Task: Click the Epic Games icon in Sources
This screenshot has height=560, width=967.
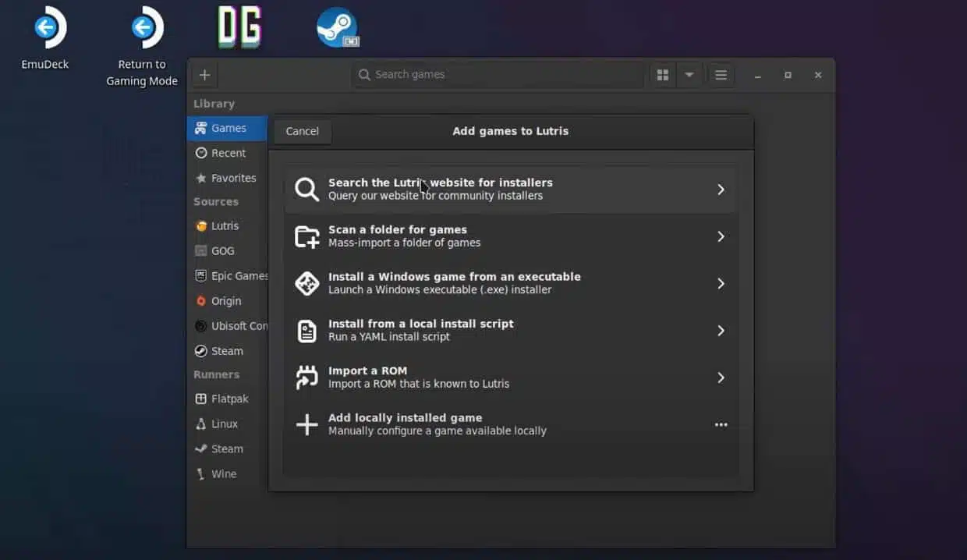Action: tap(201, 275)
